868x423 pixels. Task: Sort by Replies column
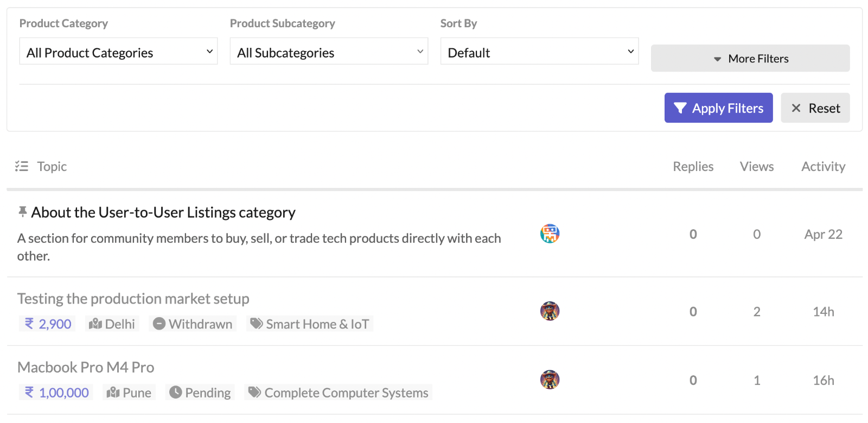click(x=693, y=166)
